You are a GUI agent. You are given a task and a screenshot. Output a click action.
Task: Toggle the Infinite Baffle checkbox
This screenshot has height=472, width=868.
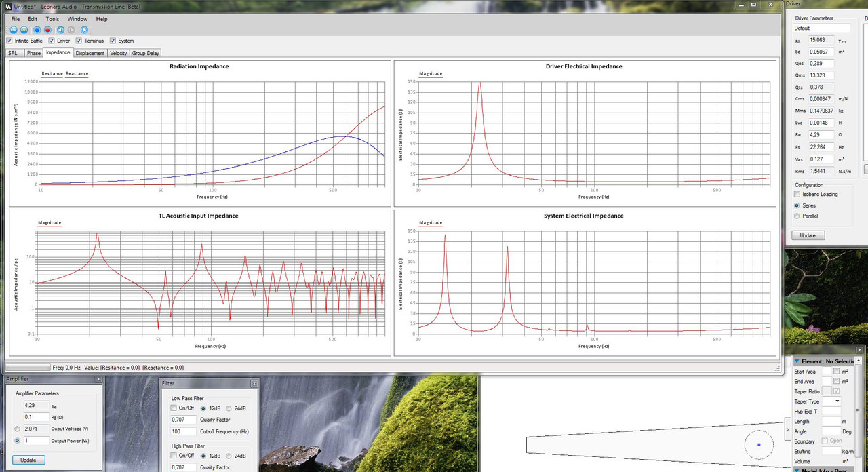coord(9,41)
